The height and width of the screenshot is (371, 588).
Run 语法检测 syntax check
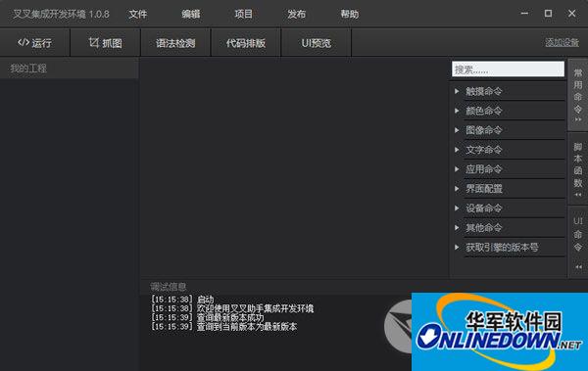tap(175, 43)
